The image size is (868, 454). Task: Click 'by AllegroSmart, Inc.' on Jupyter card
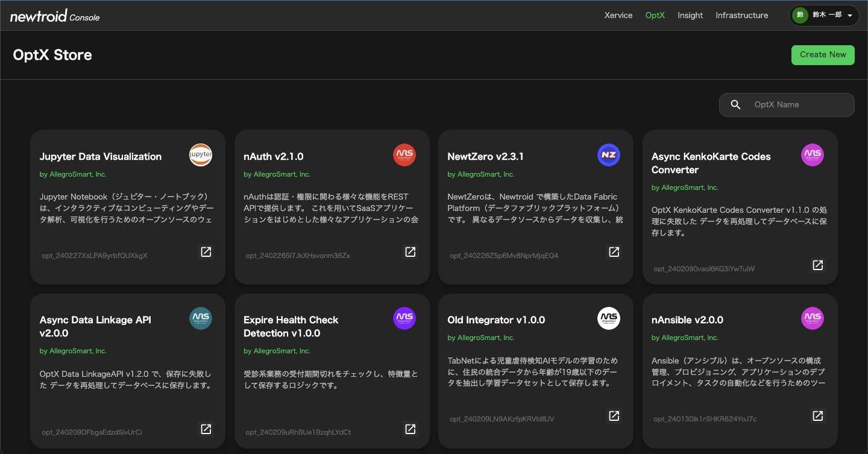[73, 174]
